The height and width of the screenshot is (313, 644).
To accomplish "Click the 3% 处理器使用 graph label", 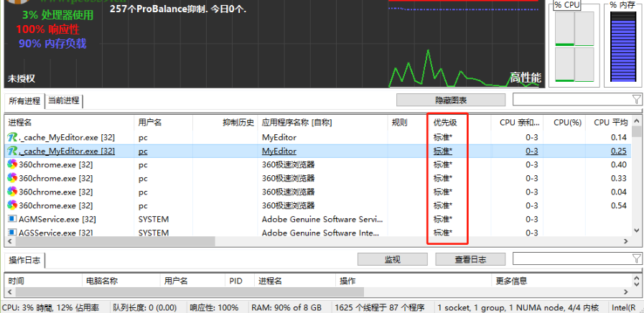I will click(58, 15).
